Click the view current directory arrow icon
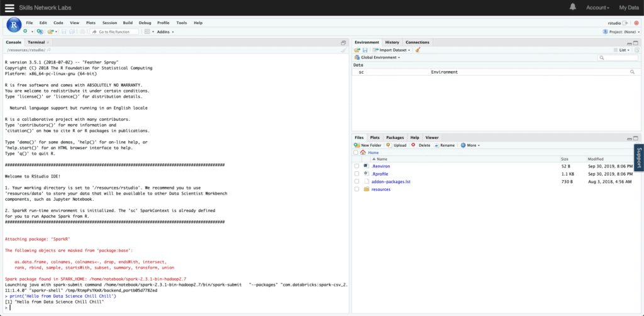This screenshot has height=316, width=644. pyautogui.click(x=49, y=50)
